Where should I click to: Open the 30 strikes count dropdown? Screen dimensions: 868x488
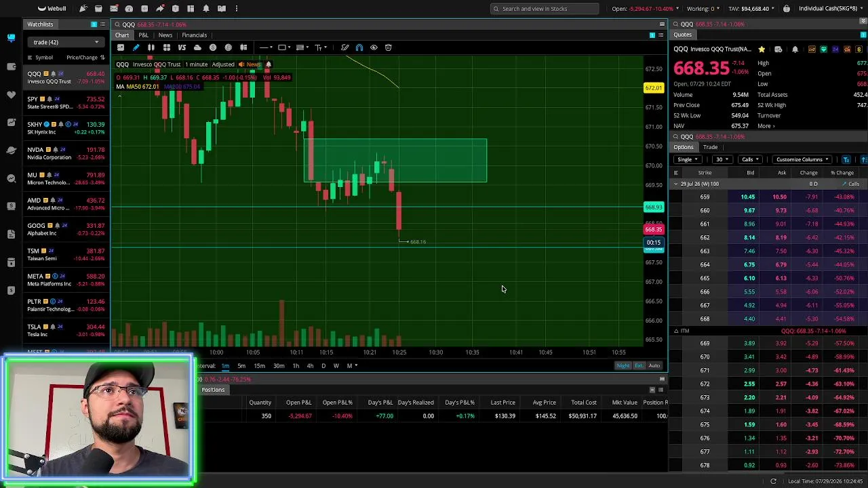pyautogui.click(x=722, y=160)
